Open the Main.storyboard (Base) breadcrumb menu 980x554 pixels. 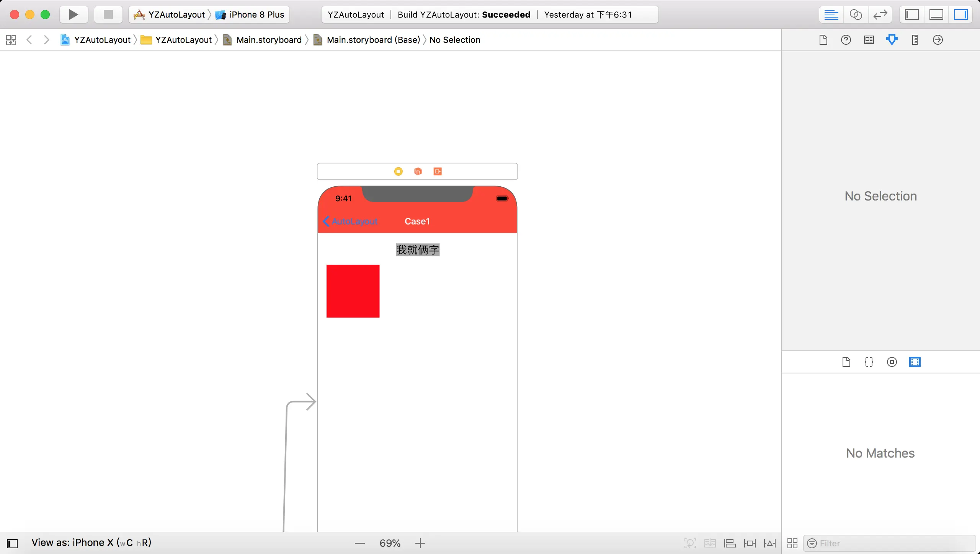click(373, 40)
